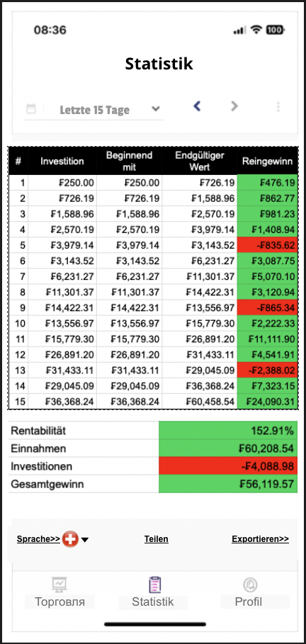
Task: Select row 15 net profit cell ₣24,090.31
Action: point(267,401)
